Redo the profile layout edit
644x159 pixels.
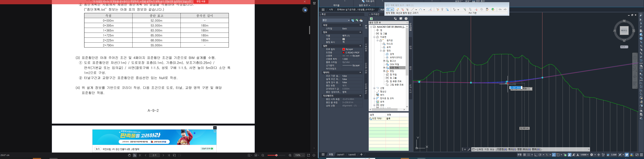pyautogui.click(x=505, y=10)
